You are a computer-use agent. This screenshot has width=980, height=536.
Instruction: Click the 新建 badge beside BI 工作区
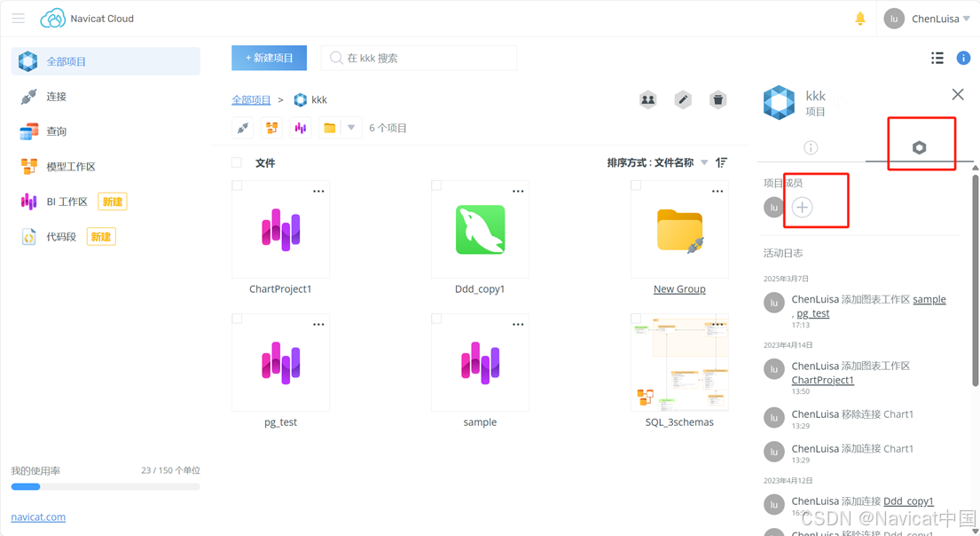(x=113, y=201)
